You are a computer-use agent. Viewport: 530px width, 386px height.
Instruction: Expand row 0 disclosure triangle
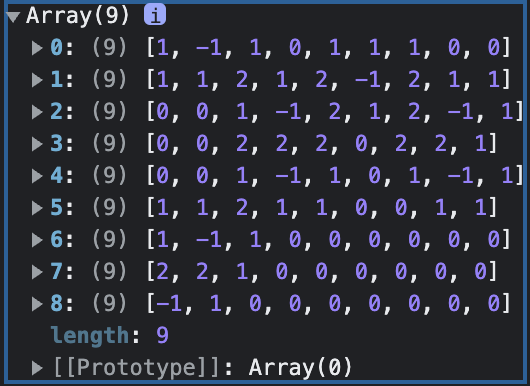37,48
